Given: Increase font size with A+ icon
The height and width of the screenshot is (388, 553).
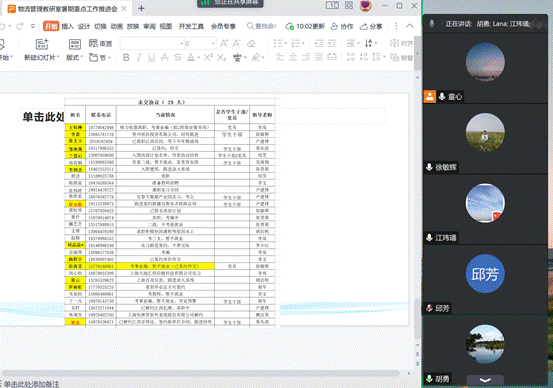Looking at the screenshot, I should [x=224, y=43].
